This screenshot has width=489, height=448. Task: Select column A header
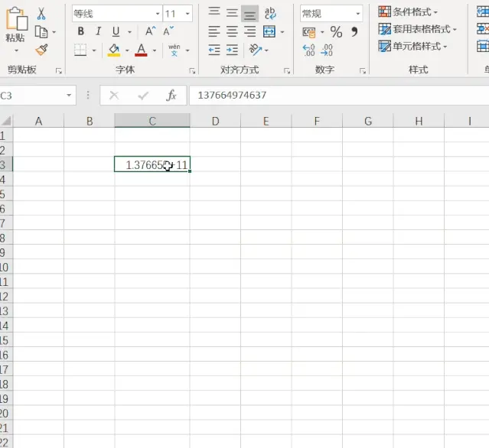(x=39, y=121)
